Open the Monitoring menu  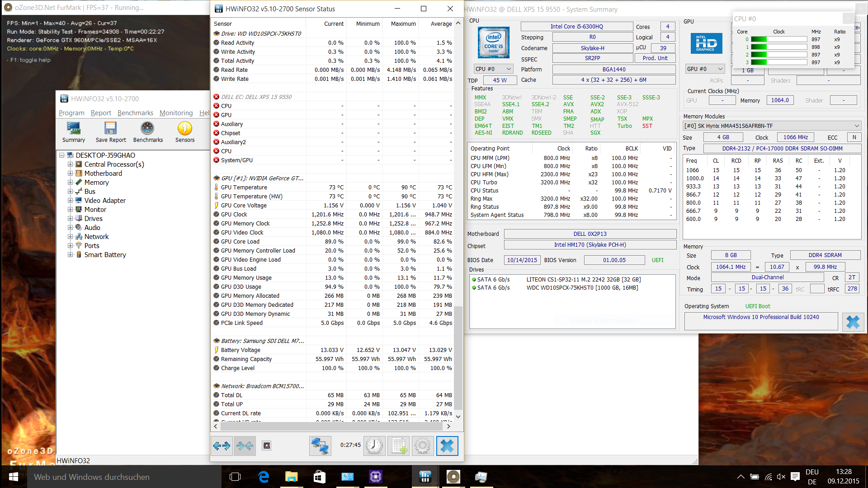176,113
